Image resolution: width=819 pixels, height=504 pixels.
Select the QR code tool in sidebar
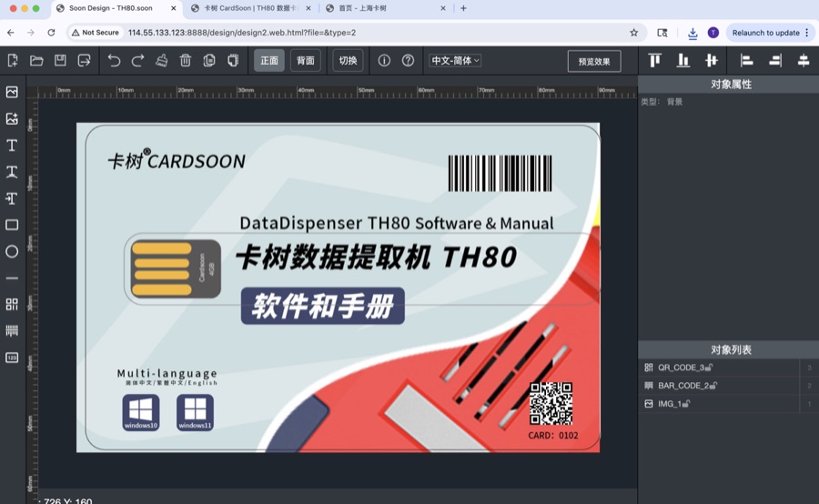click(12, 305)
